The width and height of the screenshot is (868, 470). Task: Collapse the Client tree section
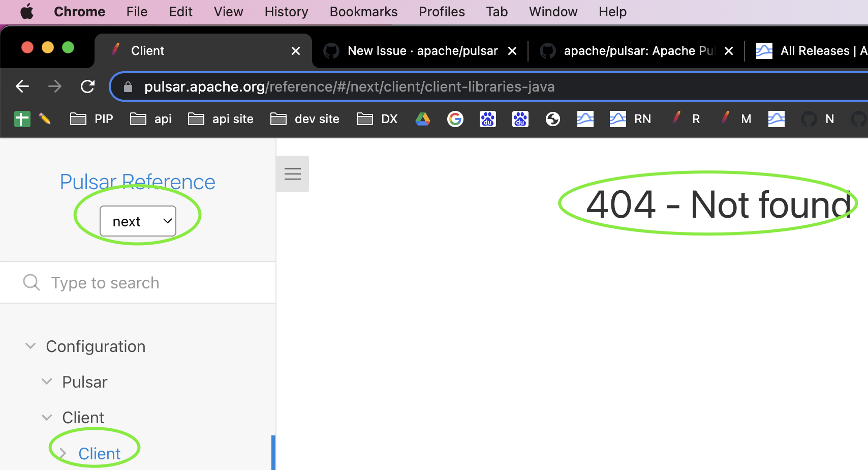pos(47,418)
